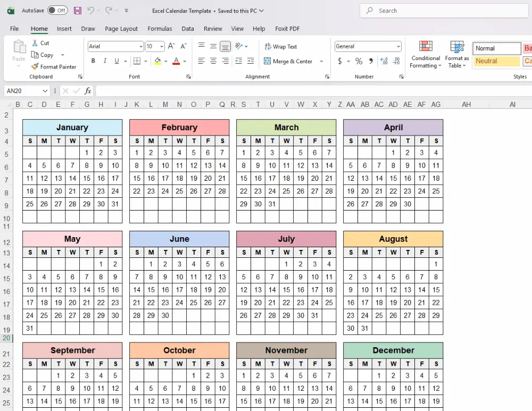
Task: Select the Format Painter tool
Action: (x=54, y=66)
